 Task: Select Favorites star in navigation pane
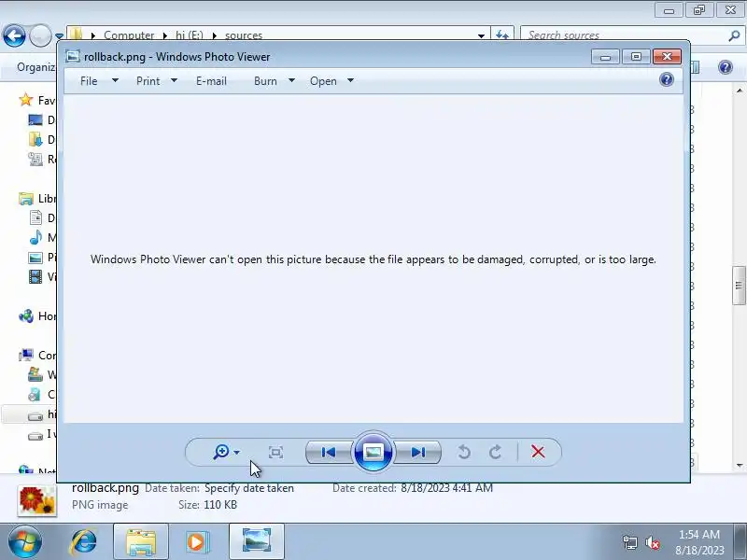[x=26, y=100]
